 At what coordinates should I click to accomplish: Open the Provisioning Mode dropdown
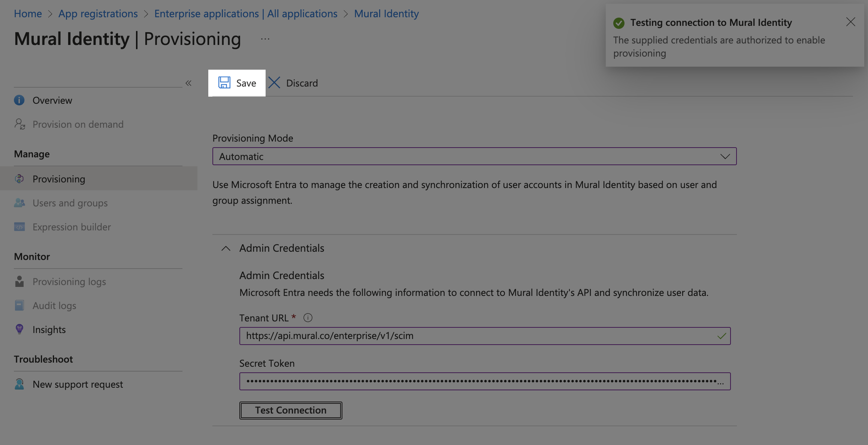(474, 156)
